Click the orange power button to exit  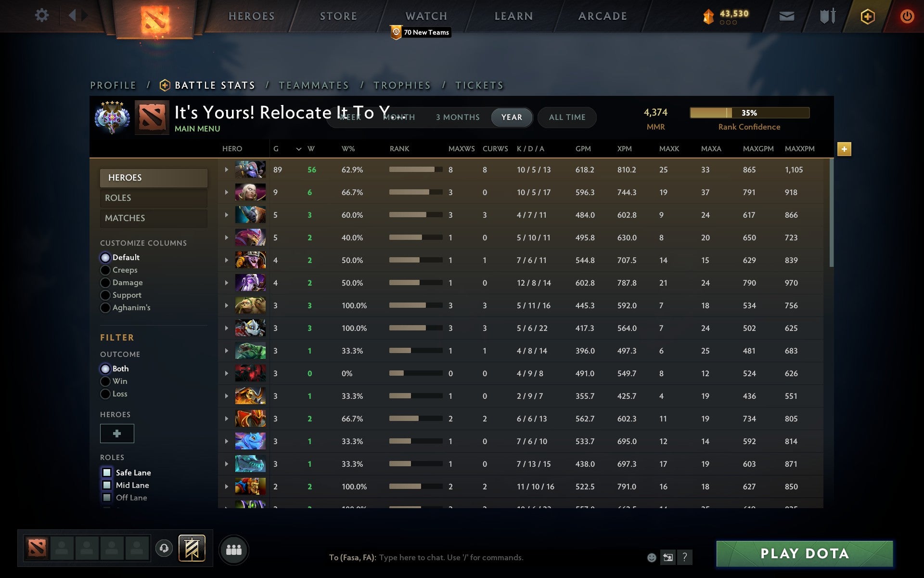click(x=907, y=15)
